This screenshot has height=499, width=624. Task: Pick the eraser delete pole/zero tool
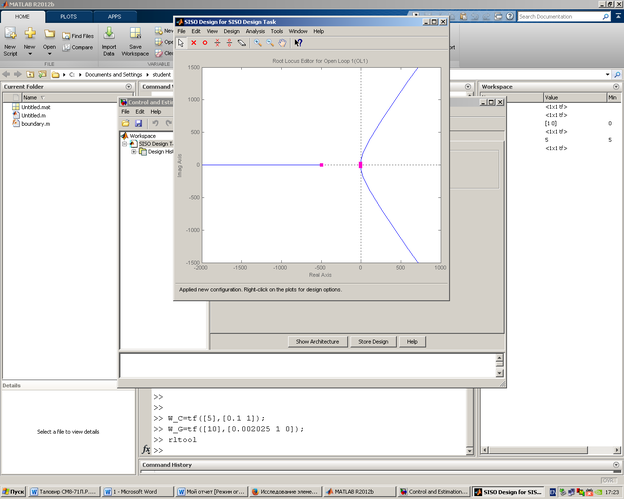(x=241, y=43)
